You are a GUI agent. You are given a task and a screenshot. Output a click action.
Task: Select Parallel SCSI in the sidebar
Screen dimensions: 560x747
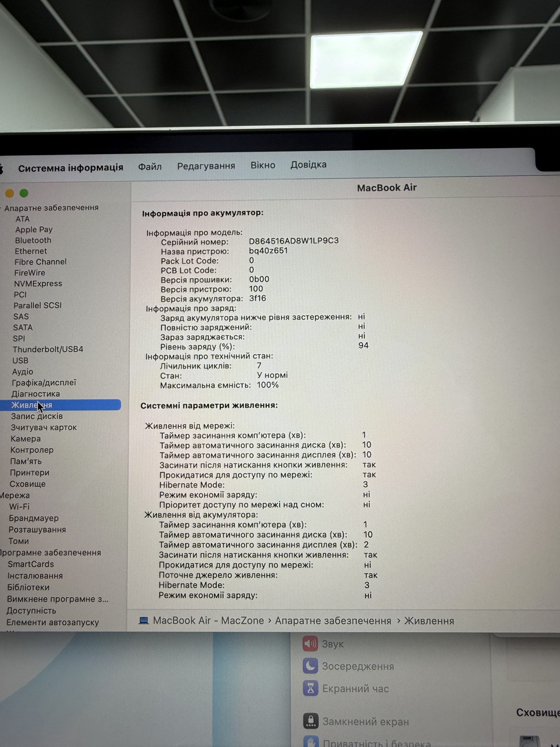(x=37, y=305)
